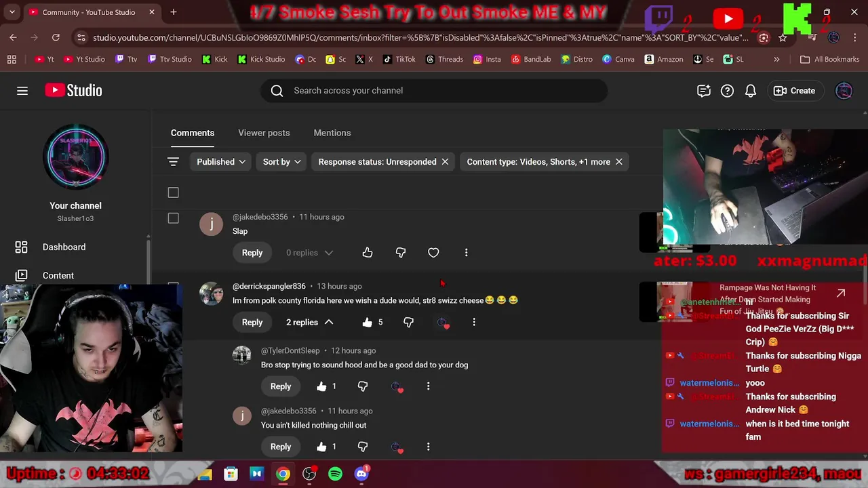
Task: Open the Kick Studio bookmark
Action: coord(261,60)
